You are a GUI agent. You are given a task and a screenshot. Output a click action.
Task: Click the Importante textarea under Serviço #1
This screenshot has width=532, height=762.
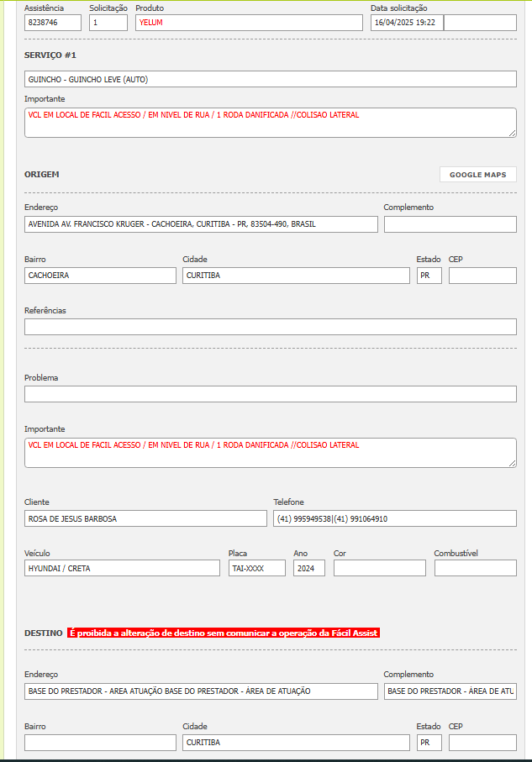tap(271, 123)
